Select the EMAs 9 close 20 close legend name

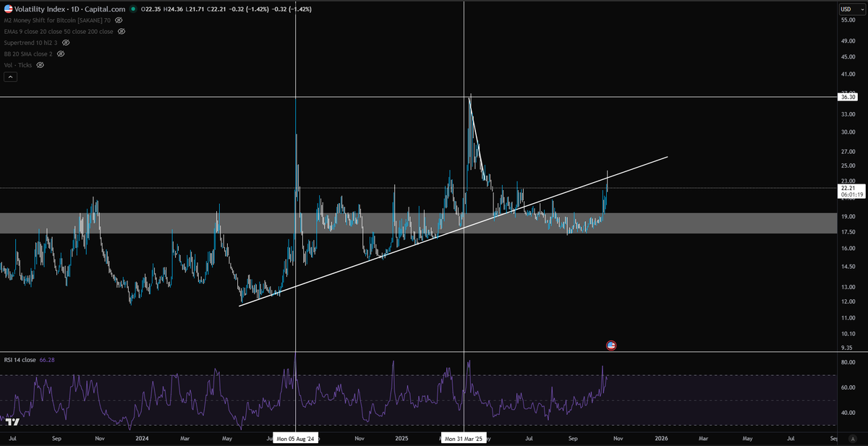(x=59, y=31)
